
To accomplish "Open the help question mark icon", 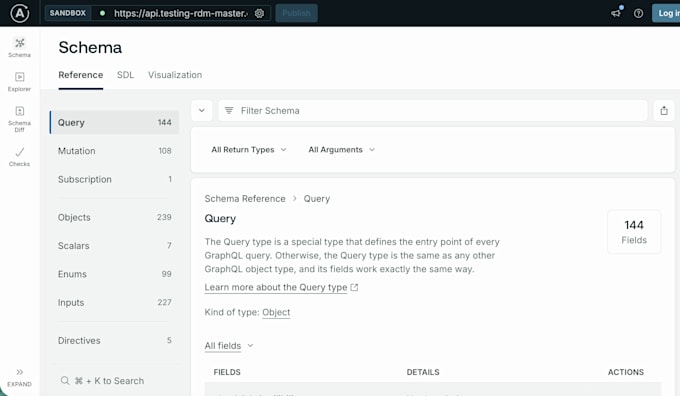I will point(638,13).
